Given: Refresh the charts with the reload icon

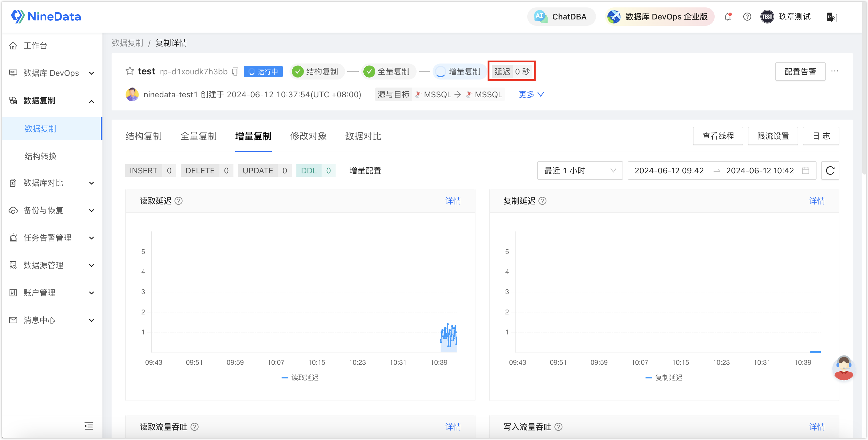Looking at the screenshot, I should point(830,171).
